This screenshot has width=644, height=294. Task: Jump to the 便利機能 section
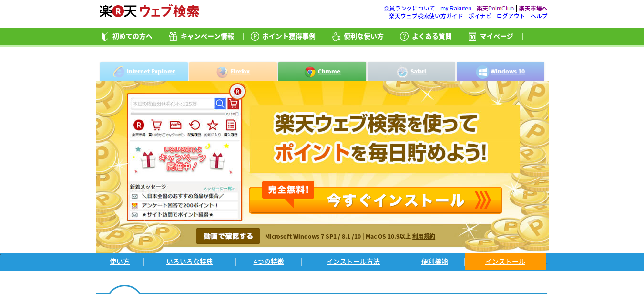point(435,262)
